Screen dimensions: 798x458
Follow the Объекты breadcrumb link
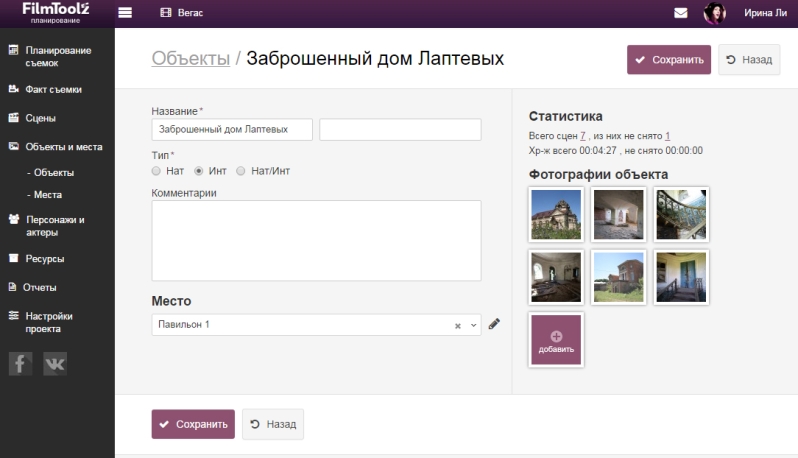point(191,58)
